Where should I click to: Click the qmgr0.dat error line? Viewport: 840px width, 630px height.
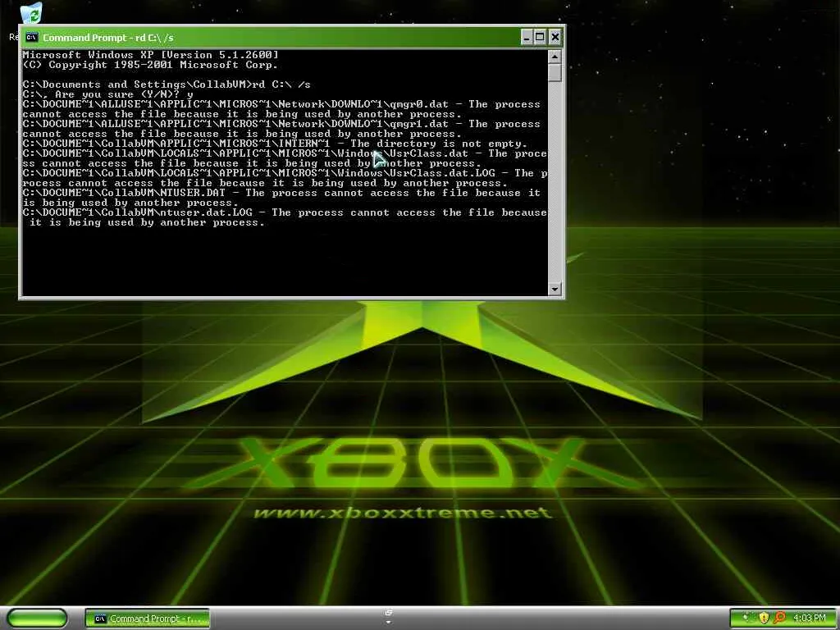click(282, 109)
